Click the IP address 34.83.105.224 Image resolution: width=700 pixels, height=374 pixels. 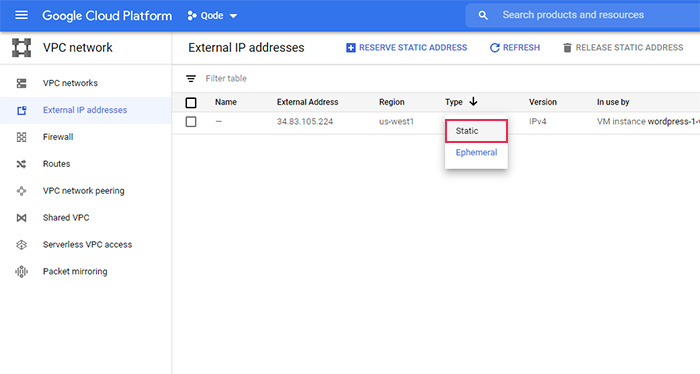click(305, 121)
